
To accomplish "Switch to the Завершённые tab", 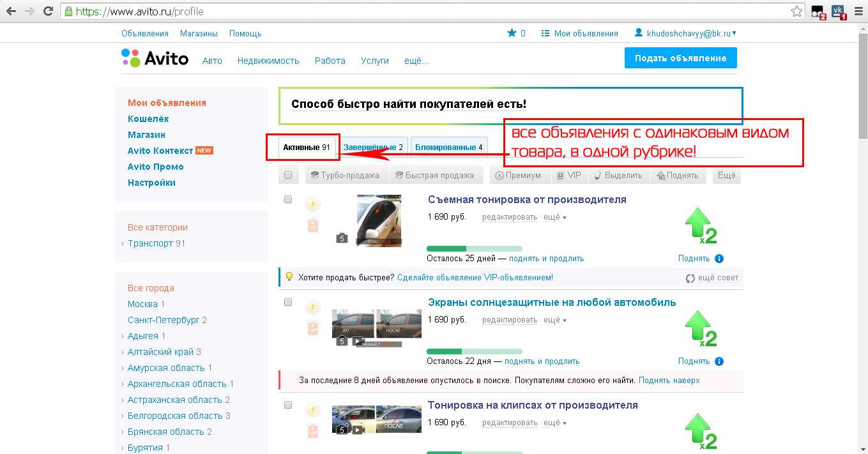I will (x=374, y=148).
